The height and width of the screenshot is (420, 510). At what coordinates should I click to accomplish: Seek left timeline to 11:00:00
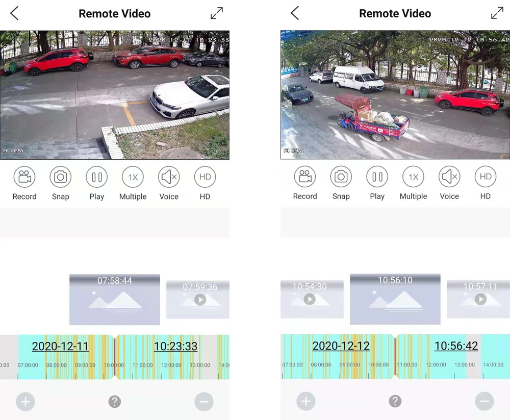142,365
